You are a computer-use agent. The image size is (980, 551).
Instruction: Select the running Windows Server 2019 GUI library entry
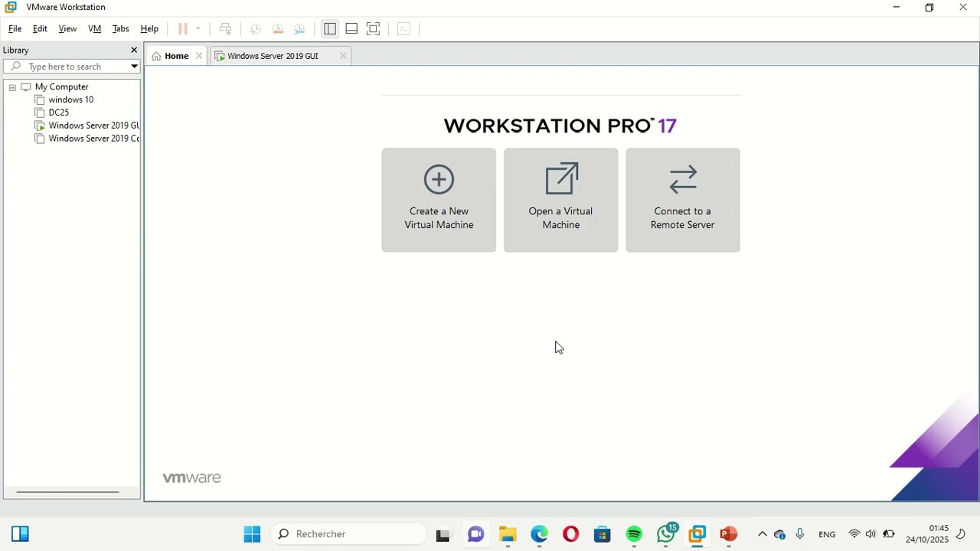click(x=87, y=126)
